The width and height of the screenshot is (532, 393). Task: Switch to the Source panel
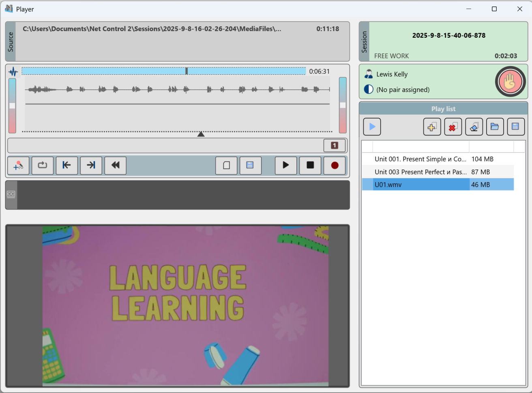[11, 41]
